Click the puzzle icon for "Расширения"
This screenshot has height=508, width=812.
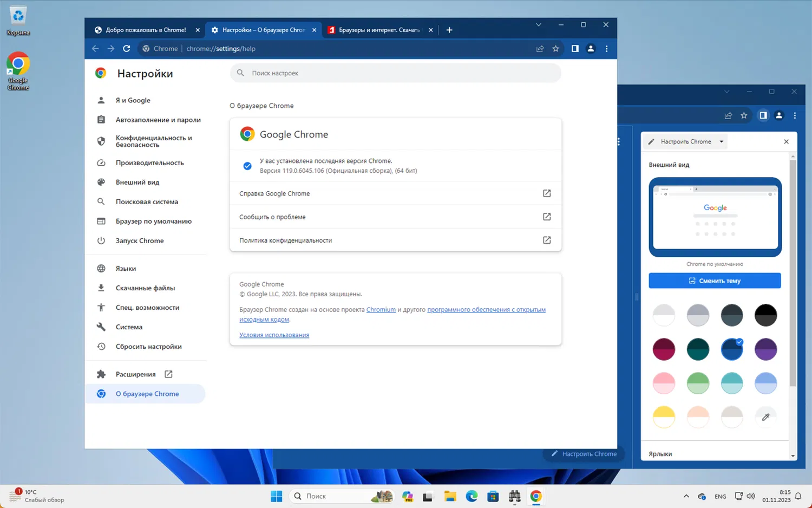click(101, 374)
